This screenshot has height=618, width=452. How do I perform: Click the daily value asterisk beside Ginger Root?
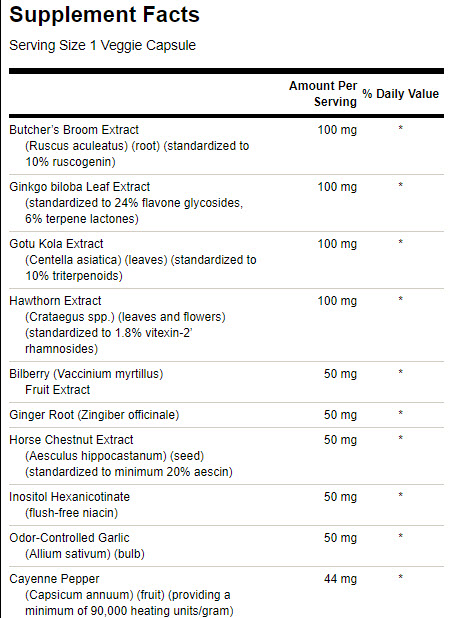(x=400, y=413)
